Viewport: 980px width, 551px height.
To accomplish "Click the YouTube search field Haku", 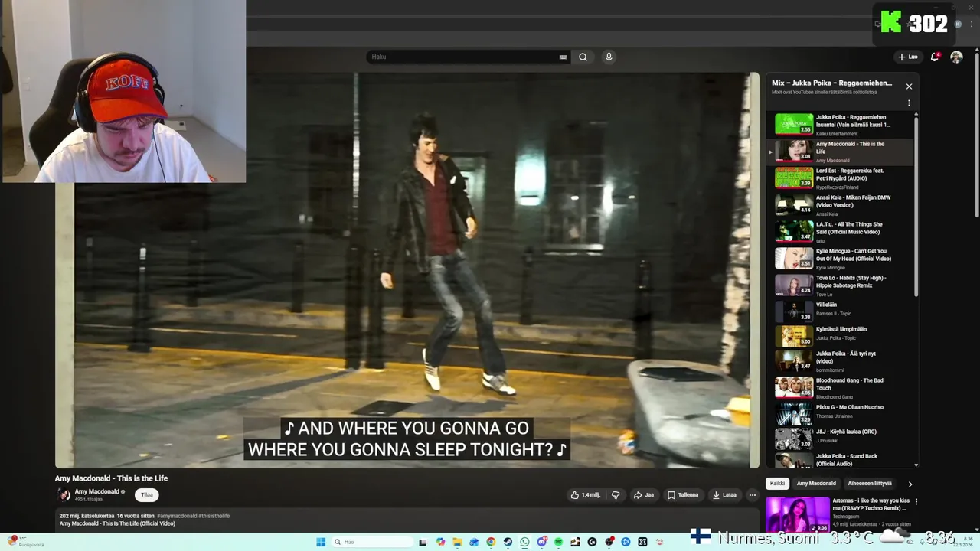I will pyautogui.click(x=464, y=57).
